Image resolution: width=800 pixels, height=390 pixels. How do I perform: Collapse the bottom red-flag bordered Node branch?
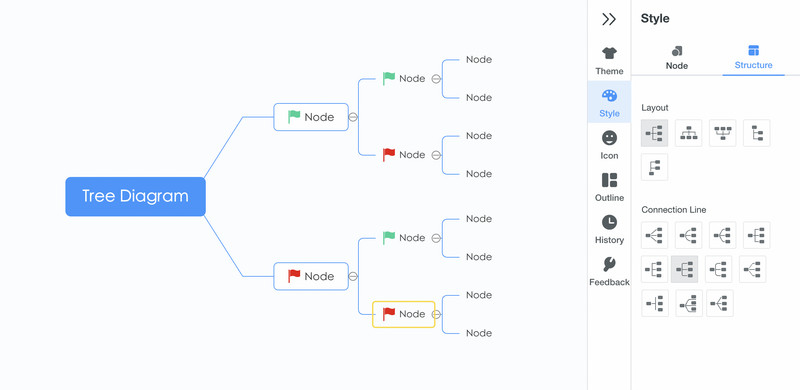(353, 277)
